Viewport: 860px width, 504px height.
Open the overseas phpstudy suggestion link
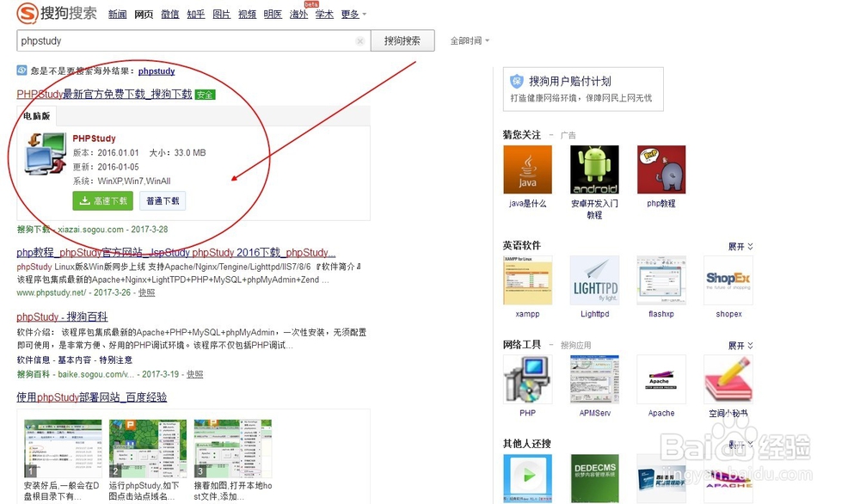coord(157,71)
